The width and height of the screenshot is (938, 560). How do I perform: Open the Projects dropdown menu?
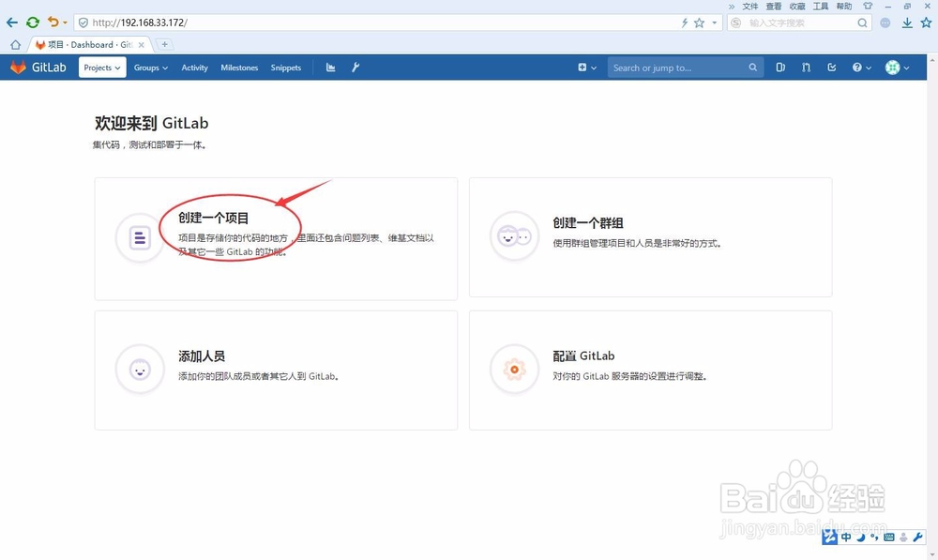102,68
